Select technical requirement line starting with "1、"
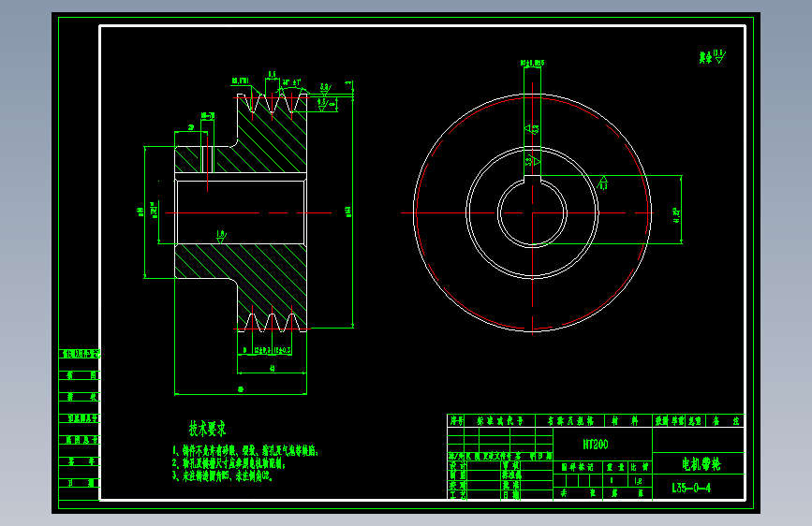The width and height of the screenshot is (812, 526). click(x=245, y=450)
